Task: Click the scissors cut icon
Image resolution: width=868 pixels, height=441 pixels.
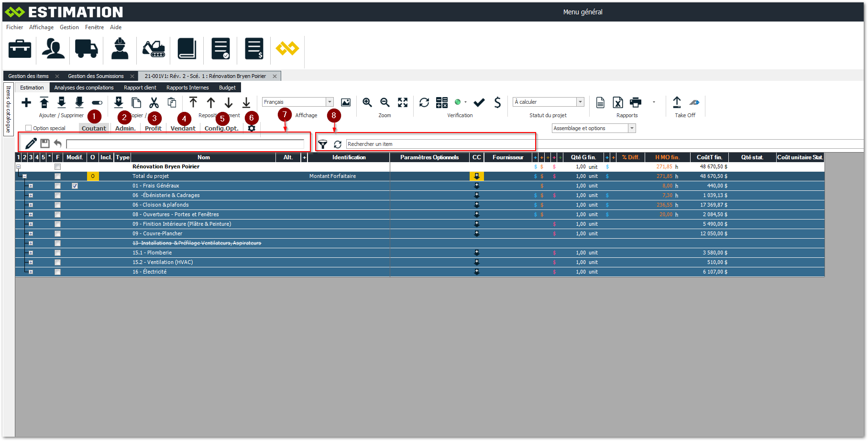Action: click(x=154, y=103)
